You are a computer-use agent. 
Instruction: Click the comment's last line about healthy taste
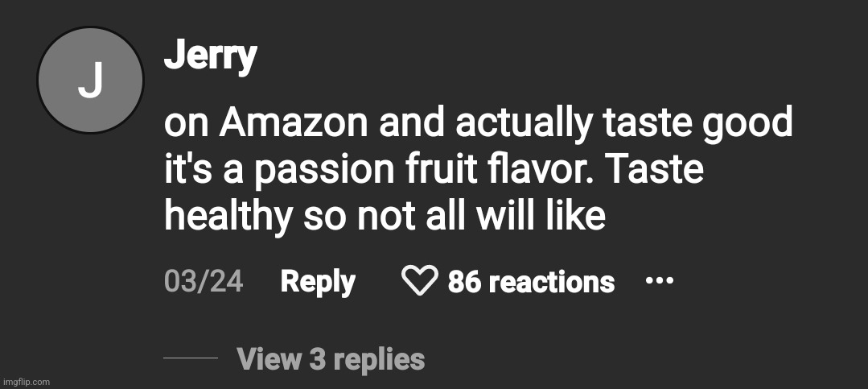coord(384,217)
